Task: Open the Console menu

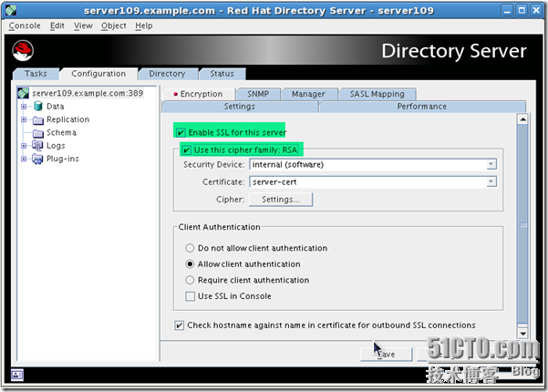Action: tap(25, 26)
